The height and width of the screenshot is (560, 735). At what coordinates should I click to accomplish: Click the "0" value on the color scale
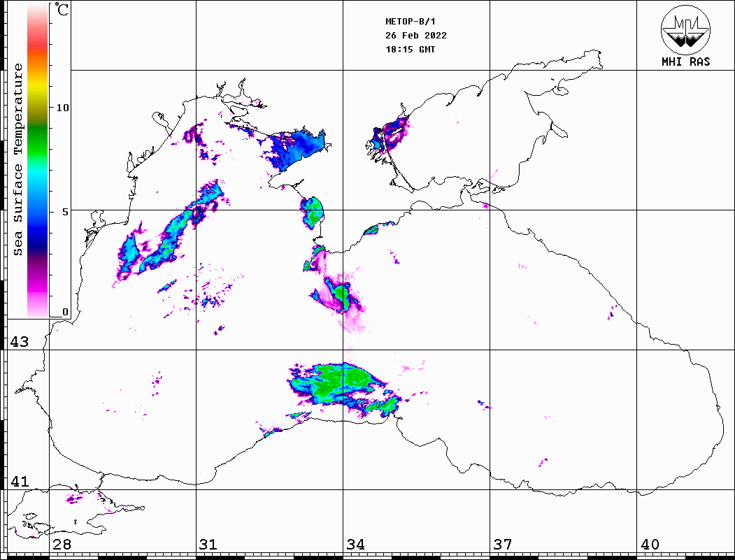pyautogui.click(x=65, y=312)
